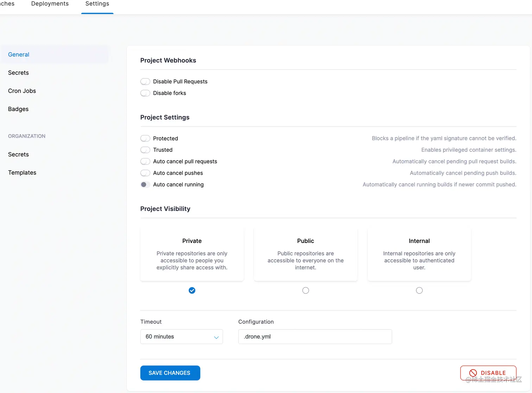Expand the 60 minutes timeout selector

coord(181,336)
